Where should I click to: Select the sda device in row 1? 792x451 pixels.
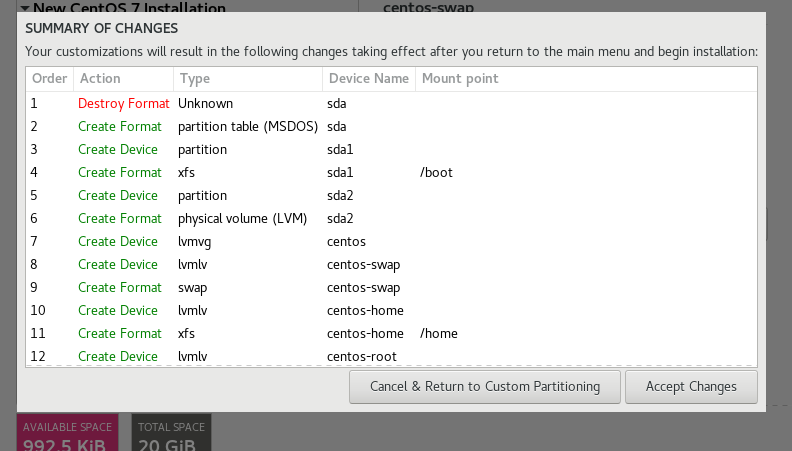(336, 104)
